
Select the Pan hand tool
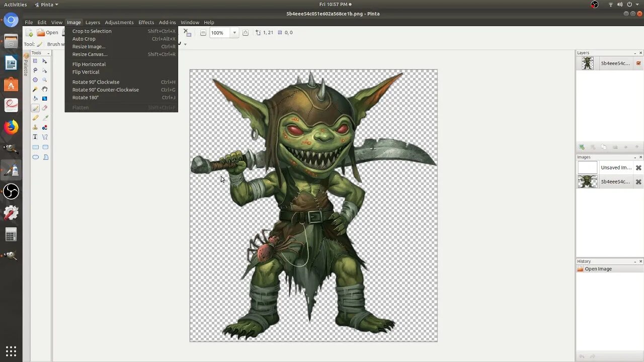click(45, 89)
